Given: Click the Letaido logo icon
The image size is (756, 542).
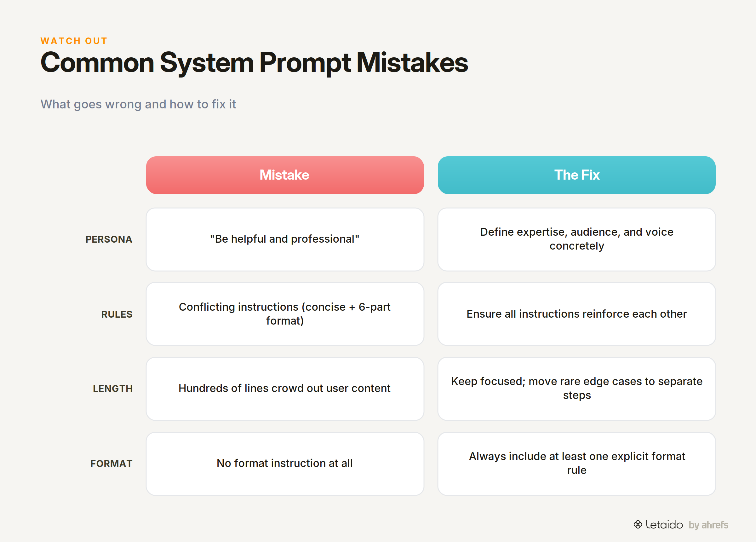Looking at the screenshot, I should [x=638, y=524].
